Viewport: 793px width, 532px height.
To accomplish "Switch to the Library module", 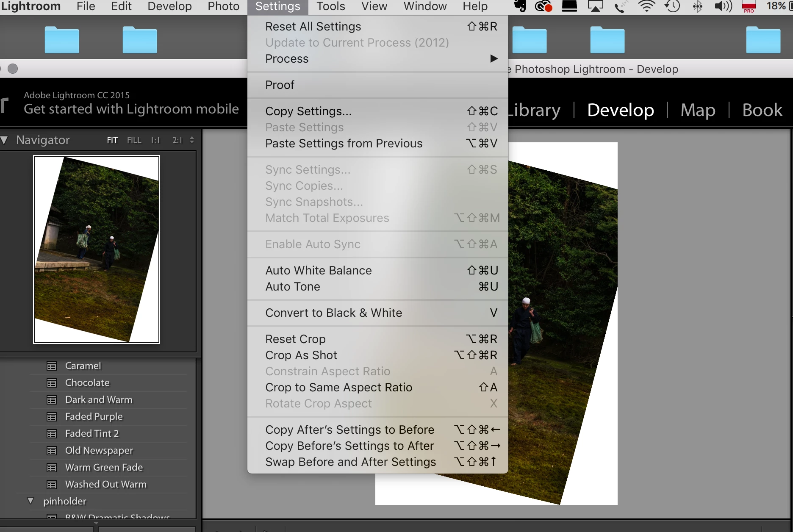I will [x=534, y=110].
